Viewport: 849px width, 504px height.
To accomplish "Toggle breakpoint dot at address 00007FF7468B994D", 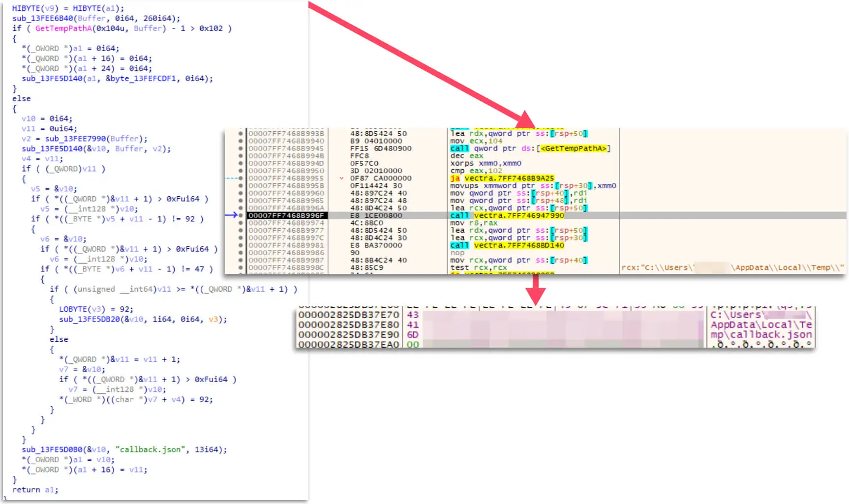I will [241, 163].
